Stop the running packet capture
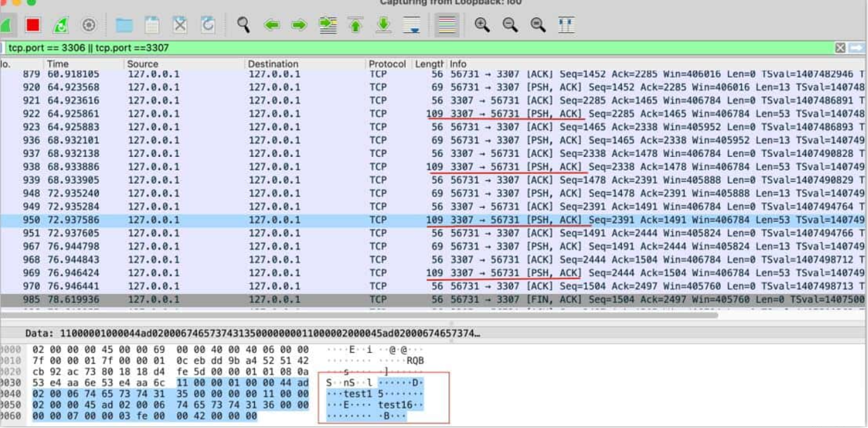The height and width of the screenshot is (428, 868). pos(33,25)
